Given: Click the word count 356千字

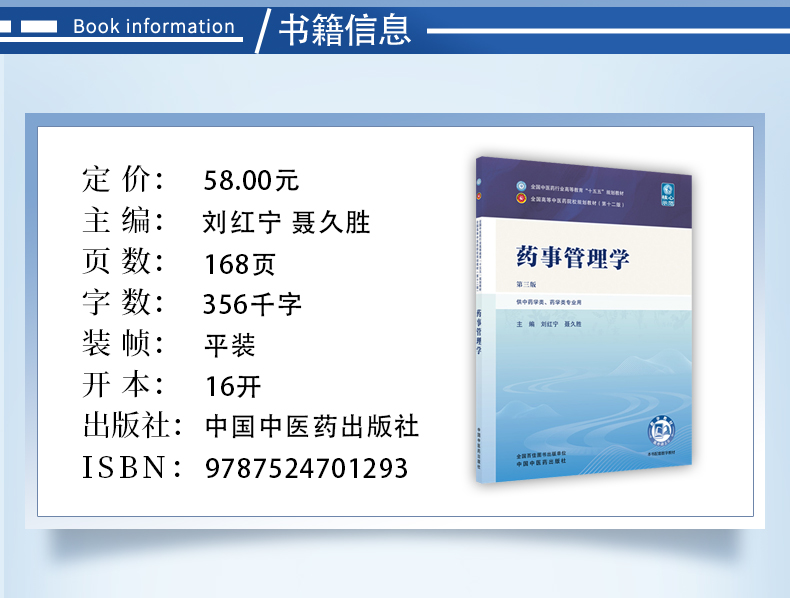Looking at the screenshot, I should [x=252, y=304].
